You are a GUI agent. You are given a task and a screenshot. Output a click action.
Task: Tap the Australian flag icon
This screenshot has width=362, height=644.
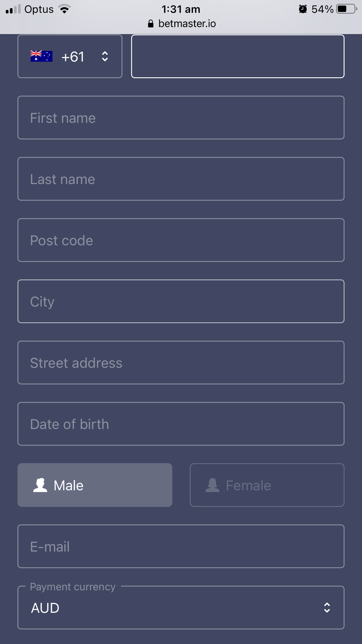coord(41,56)
